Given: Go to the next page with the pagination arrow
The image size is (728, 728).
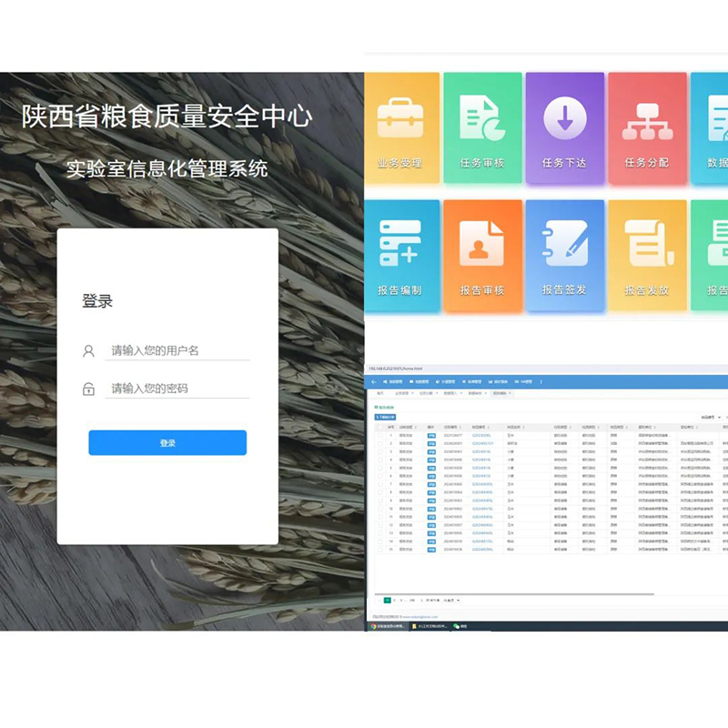Looking at the screenshot, I should point(421,601).
